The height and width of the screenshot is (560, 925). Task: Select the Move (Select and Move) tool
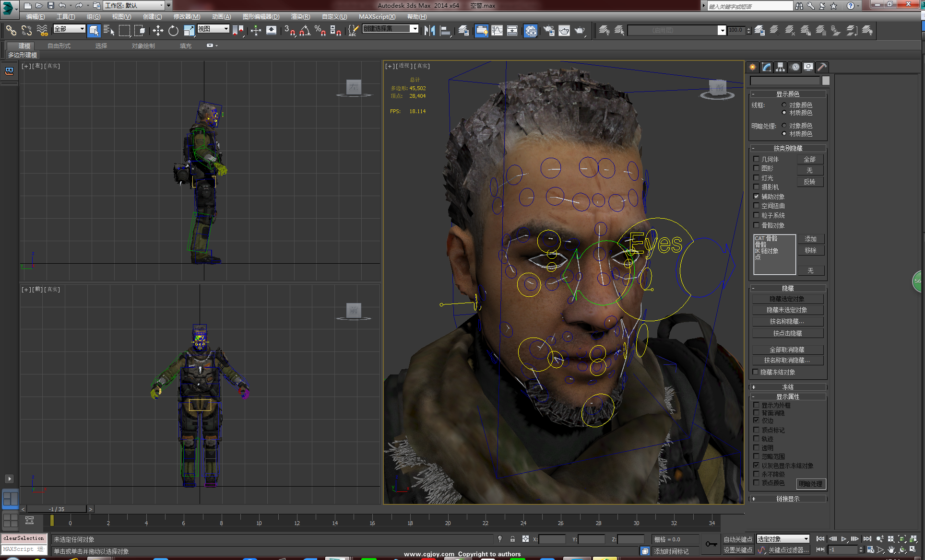point(158,31)
